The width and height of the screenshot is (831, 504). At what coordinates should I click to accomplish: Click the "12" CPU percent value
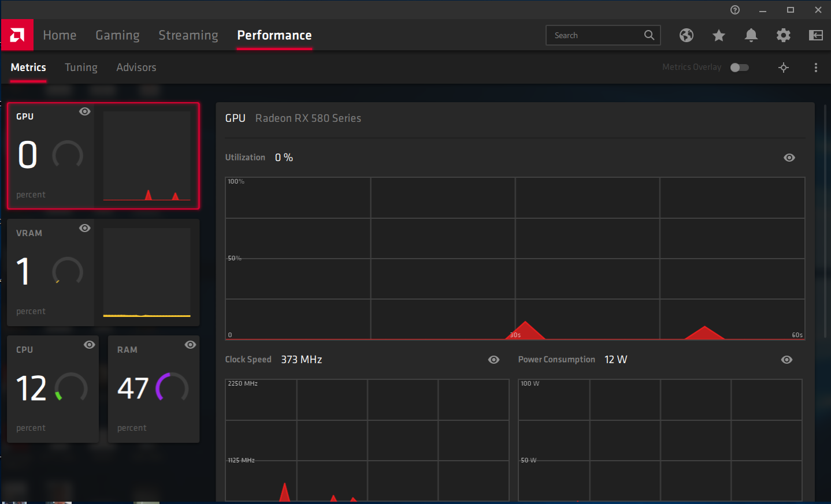click(31, 388)
